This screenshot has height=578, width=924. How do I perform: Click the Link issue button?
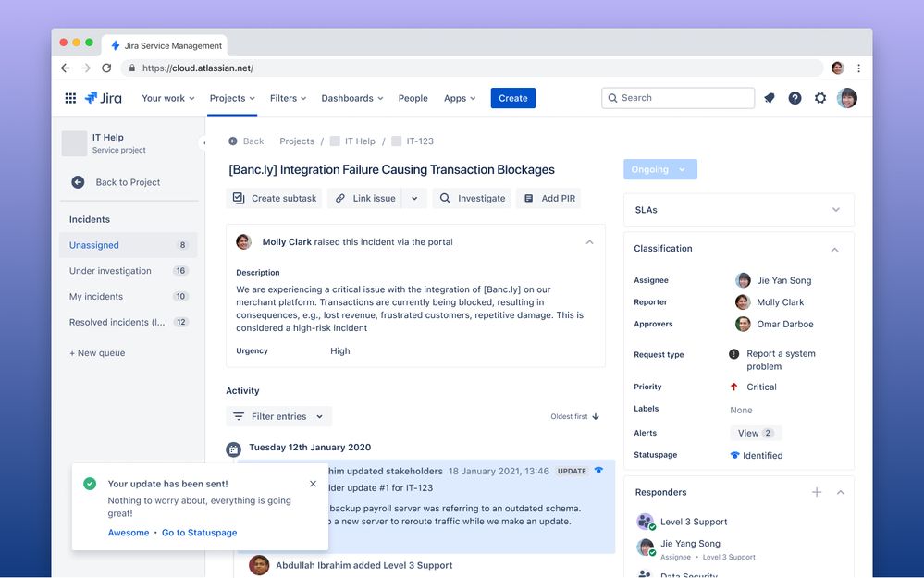click(x=365, y=199)
